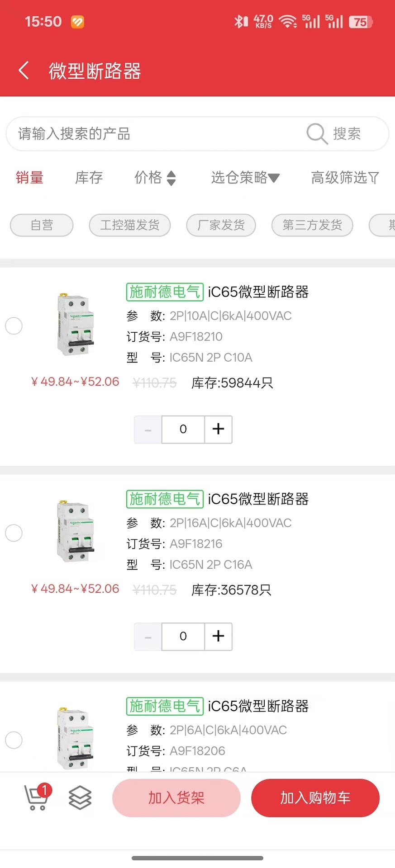Toggle price sort order arrows

tap(171, 178)
